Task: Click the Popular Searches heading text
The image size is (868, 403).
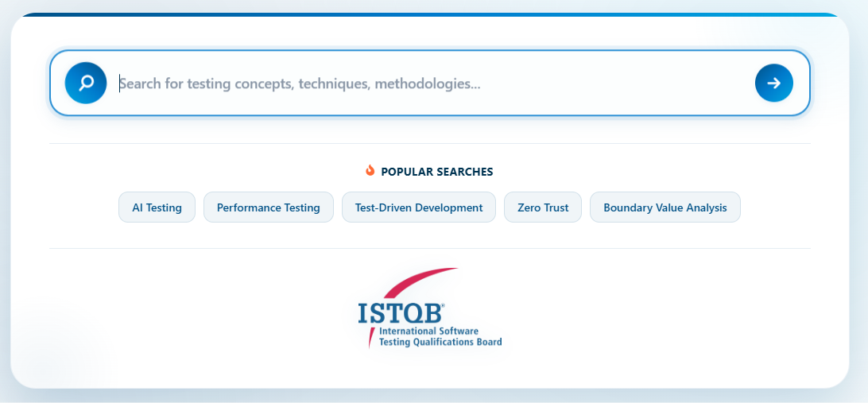Action: point(436,172)
